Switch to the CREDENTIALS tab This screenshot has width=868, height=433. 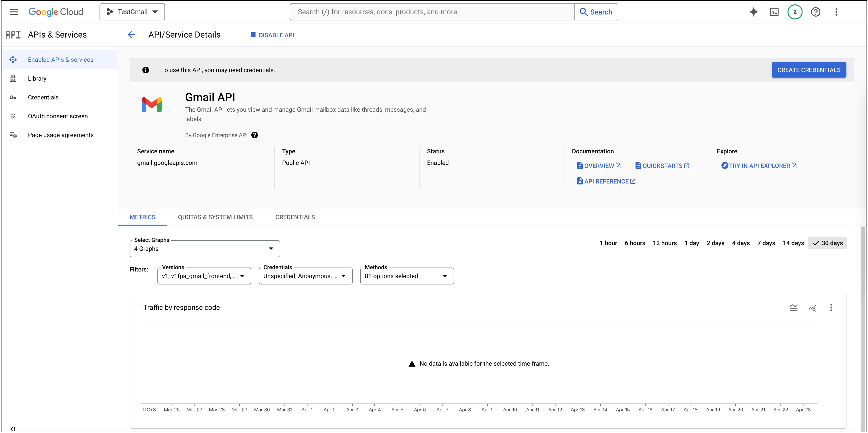point(295,217)
